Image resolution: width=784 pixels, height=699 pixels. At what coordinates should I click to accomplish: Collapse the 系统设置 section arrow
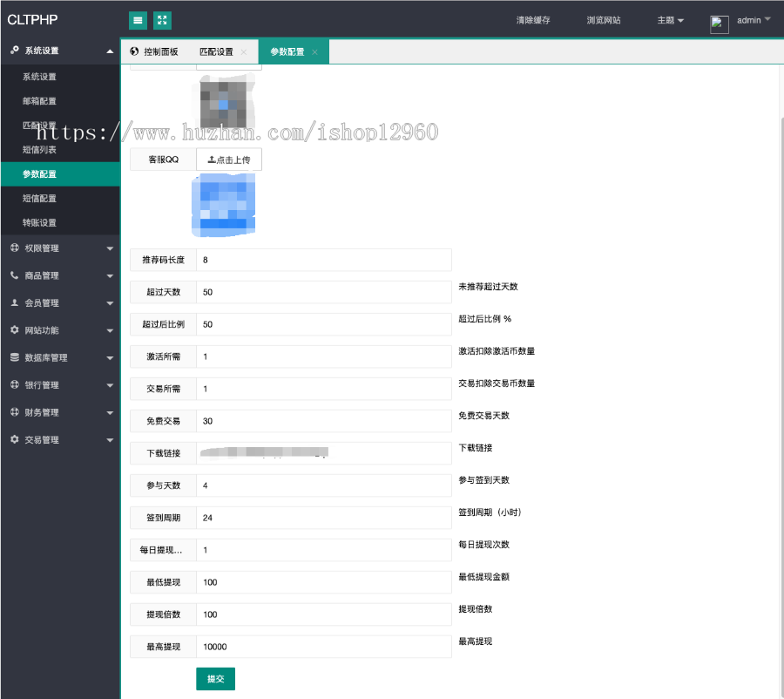110,51
